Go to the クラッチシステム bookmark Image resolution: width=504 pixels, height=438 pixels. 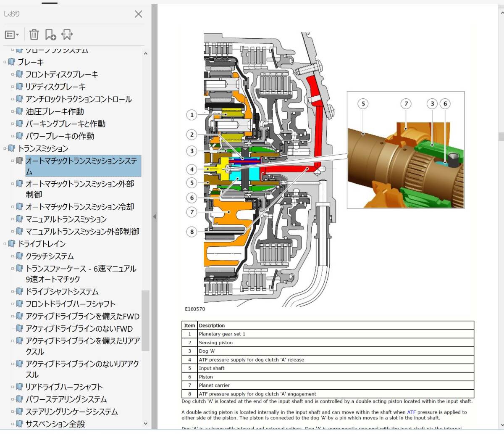coord(50,256)
